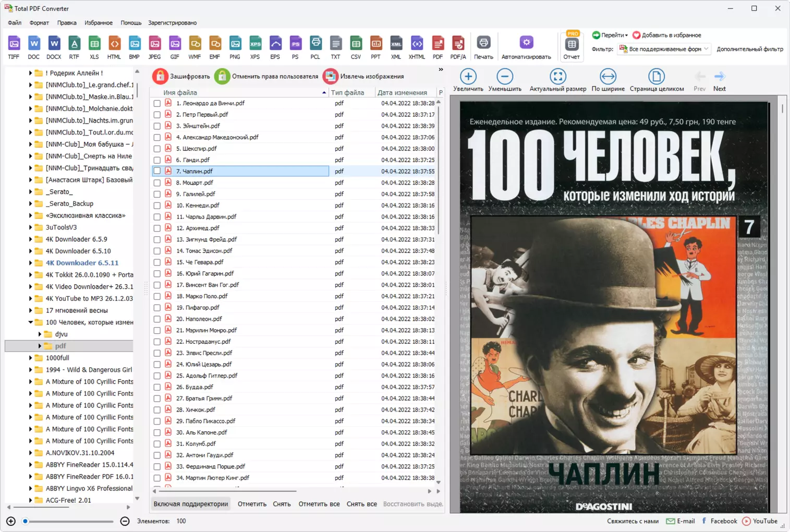Check 10. Кеннеди.pdf checkbox
Viewport: 790px width, 532px height.
[x=157, y=205]
